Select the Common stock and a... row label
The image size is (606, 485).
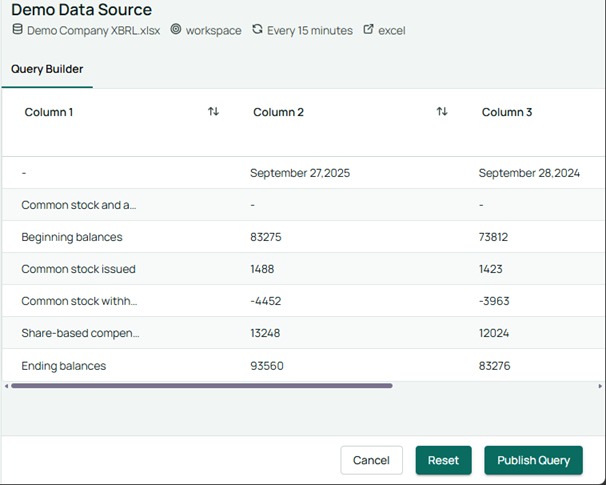coord(79,205)
